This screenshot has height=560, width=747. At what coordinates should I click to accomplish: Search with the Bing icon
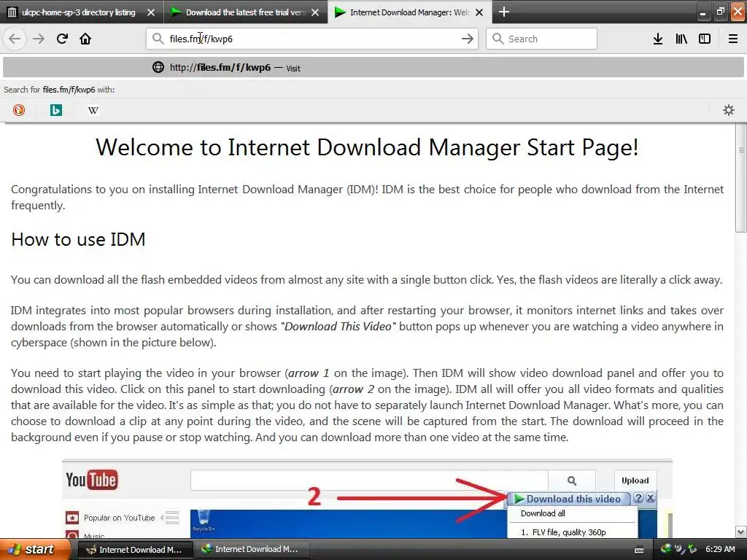tap(55, 110)
